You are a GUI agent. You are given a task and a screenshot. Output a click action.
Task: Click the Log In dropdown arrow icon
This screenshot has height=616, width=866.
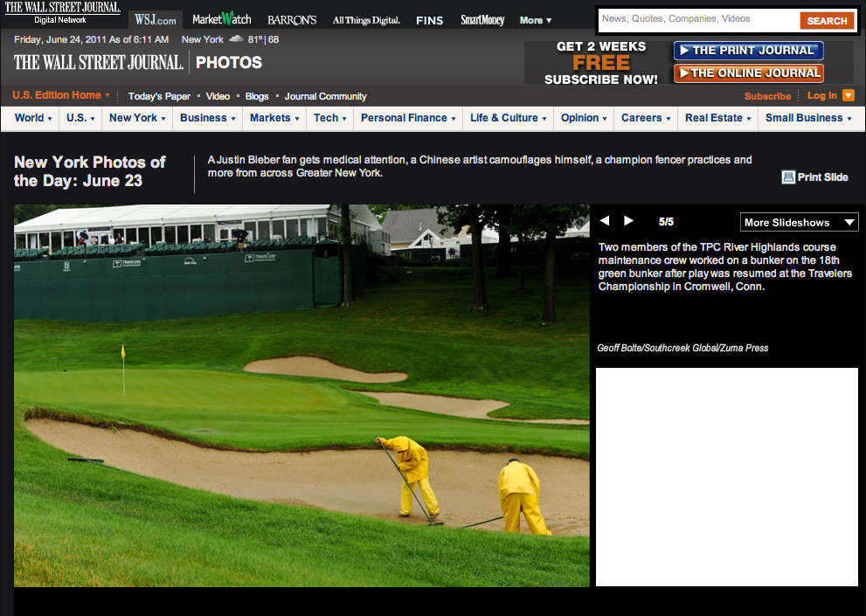pyautogui.click(x=848, y=95)
